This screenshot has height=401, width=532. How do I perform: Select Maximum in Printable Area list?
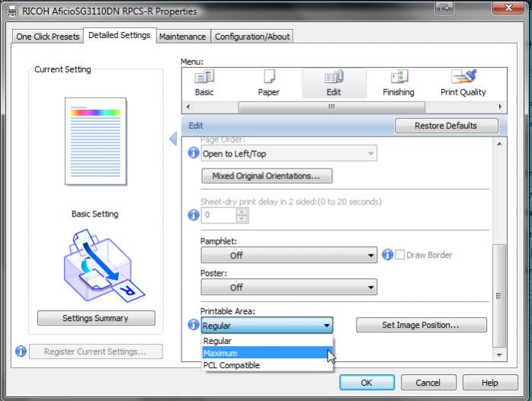click(x=268, y=353)
